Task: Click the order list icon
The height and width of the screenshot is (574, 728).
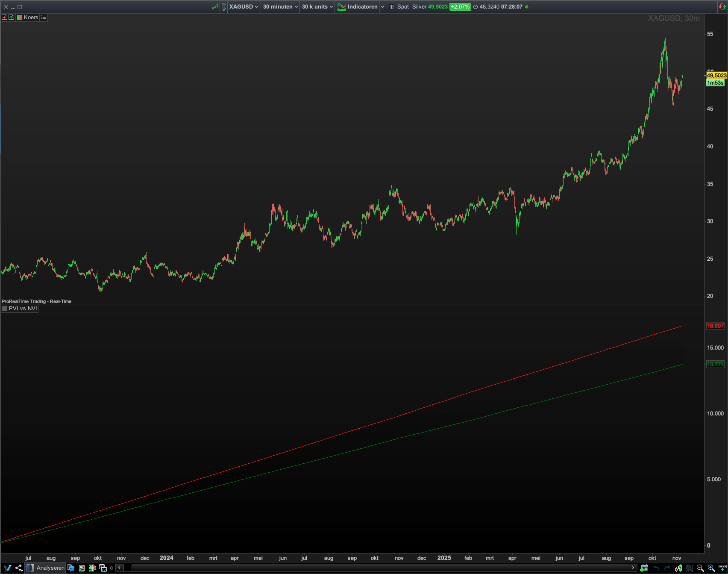Action: coord(82,568)
